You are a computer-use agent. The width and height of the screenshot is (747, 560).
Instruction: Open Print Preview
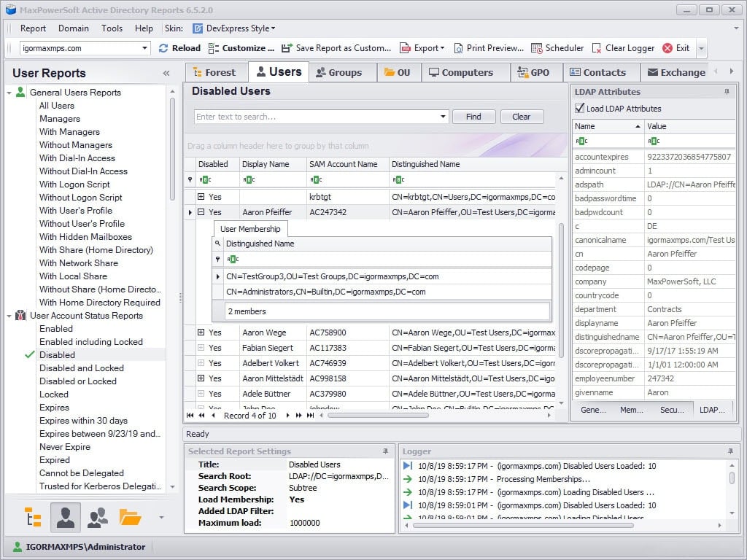click(488, 48)
